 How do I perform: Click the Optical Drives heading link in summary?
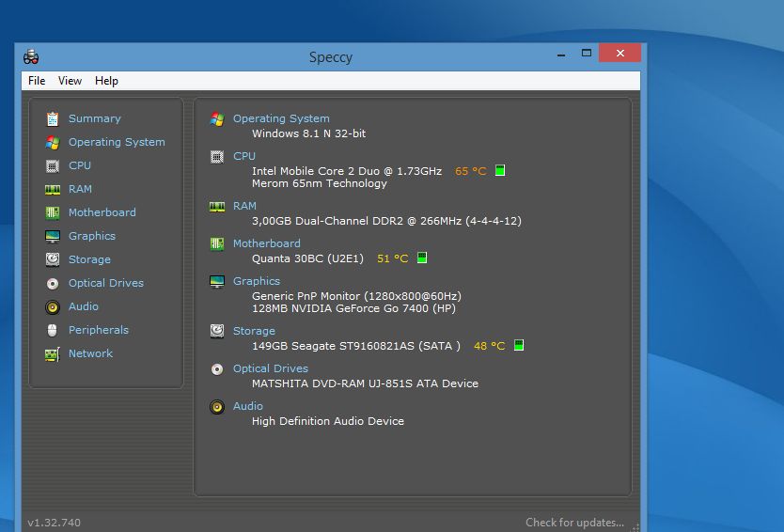(271, 368)
